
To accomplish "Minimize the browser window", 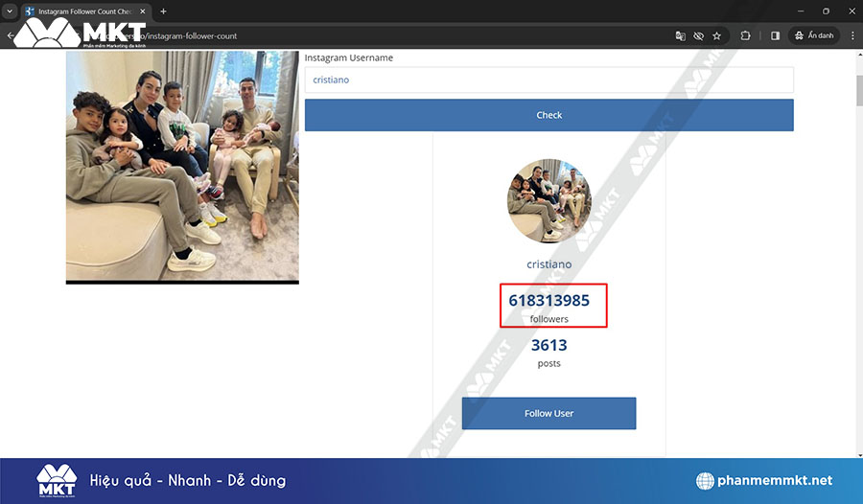I will (801, 11).
